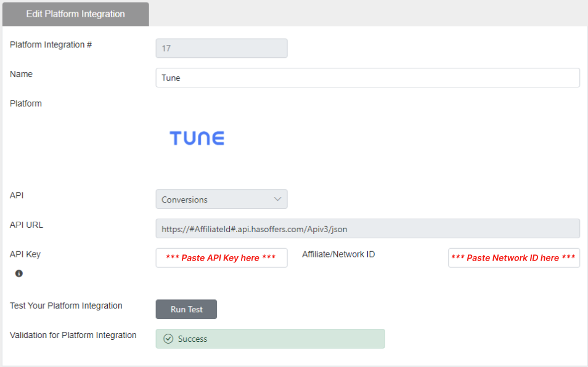The width and height of the screenshot is (588, 367).
Task: Click the Success checkmark icon
Action: coord(168,339)
